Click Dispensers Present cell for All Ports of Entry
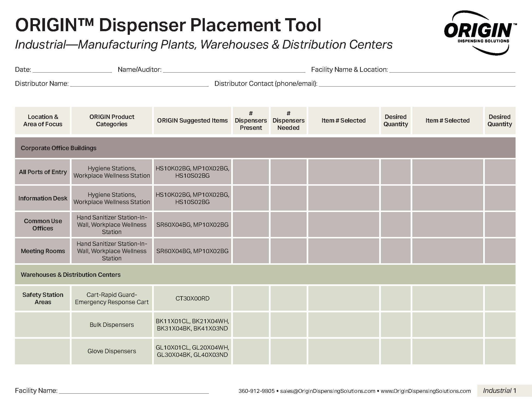 [251, 172]
